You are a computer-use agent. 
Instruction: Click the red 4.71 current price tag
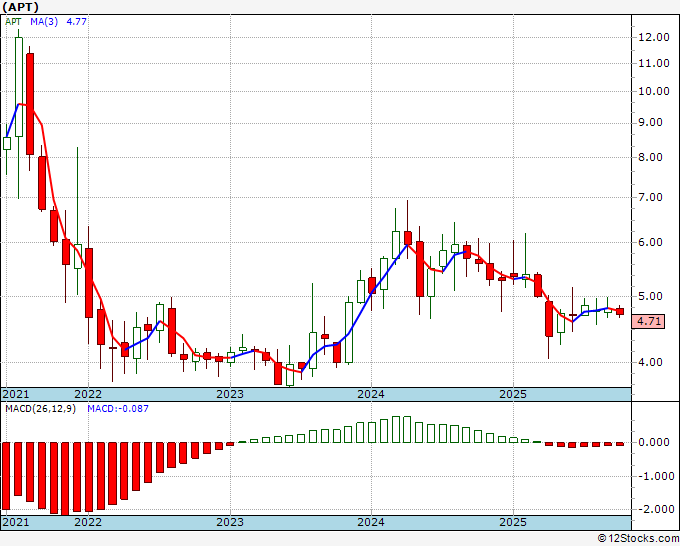click(648, 321)
